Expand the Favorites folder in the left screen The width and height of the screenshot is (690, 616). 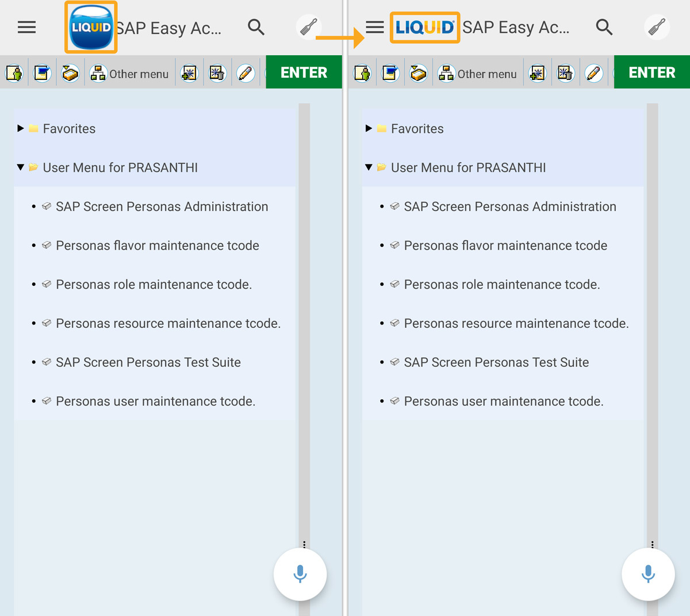tap(21, 128)
